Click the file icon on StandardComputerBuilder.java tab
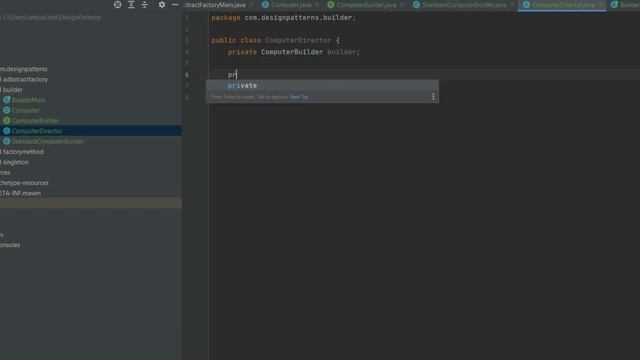The image size is (640, 360). pyautogui.click(x=416, y=5)
